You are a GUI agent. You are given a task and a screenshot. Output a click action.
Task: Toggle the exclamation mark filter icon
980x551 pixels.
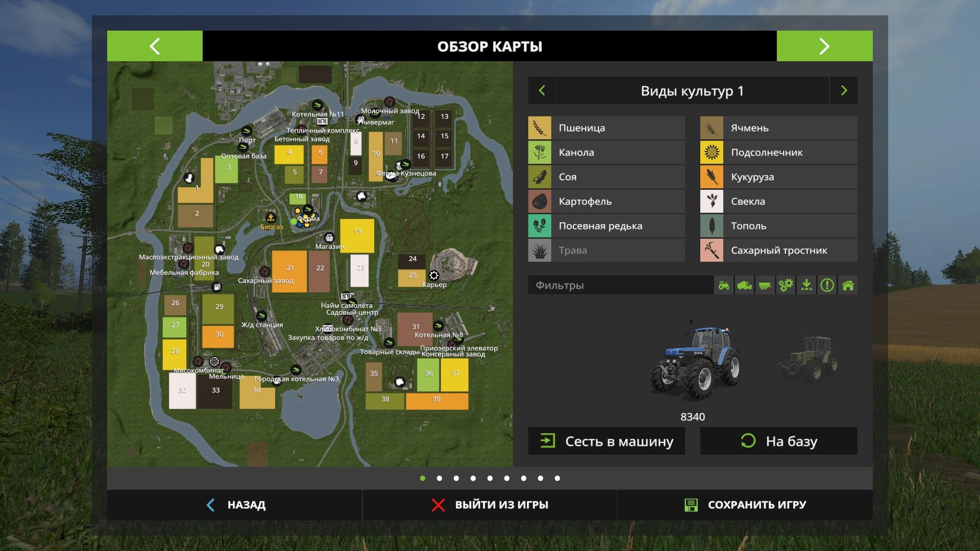[827, 285]
